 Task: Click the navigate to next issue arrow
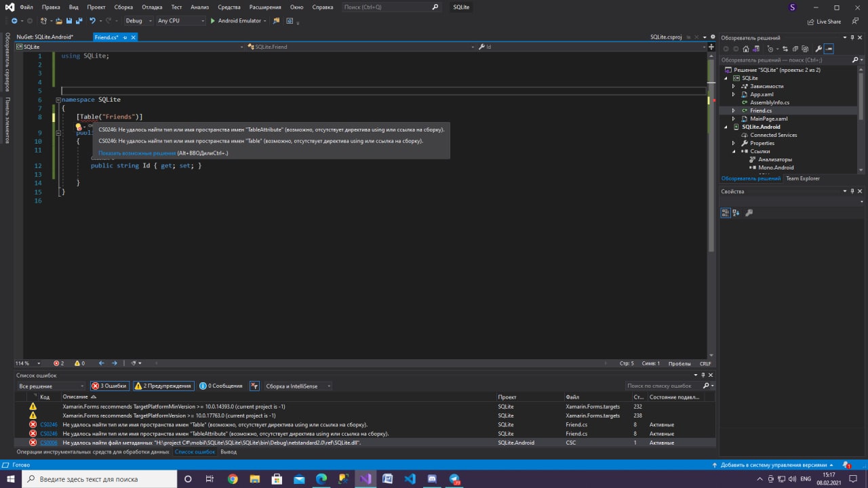click(115, 363)
